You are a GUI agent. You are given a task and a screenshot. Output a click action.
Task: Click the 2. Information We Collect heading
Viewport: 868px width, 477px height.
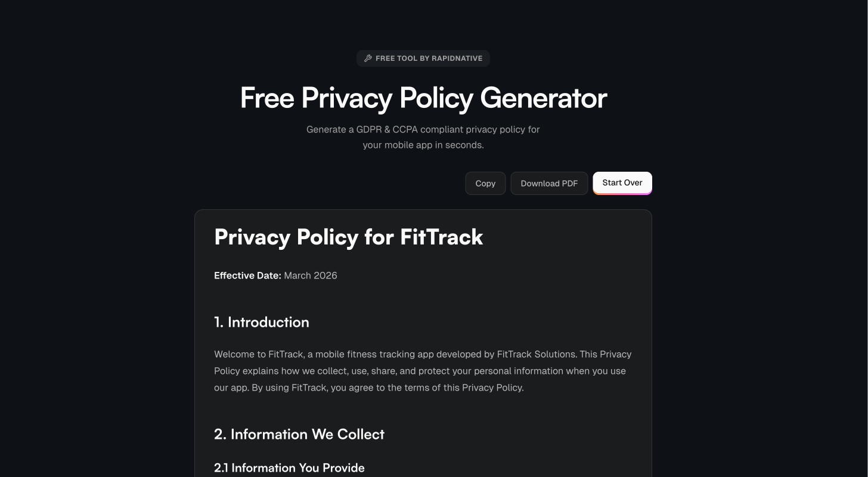[x=299, y=434]
